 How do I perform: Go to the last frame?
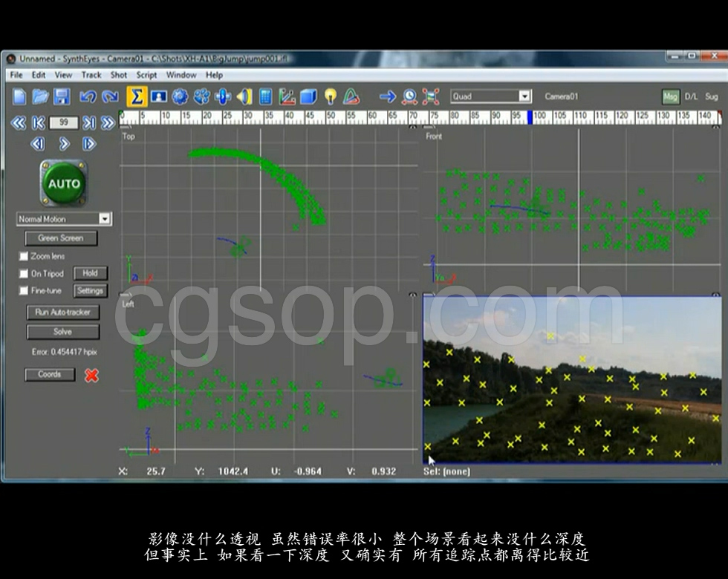89,123
